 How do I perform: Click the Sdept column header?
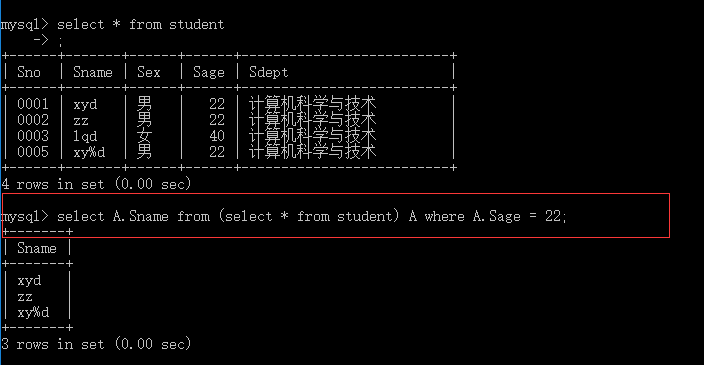click(x=268, y=73)
